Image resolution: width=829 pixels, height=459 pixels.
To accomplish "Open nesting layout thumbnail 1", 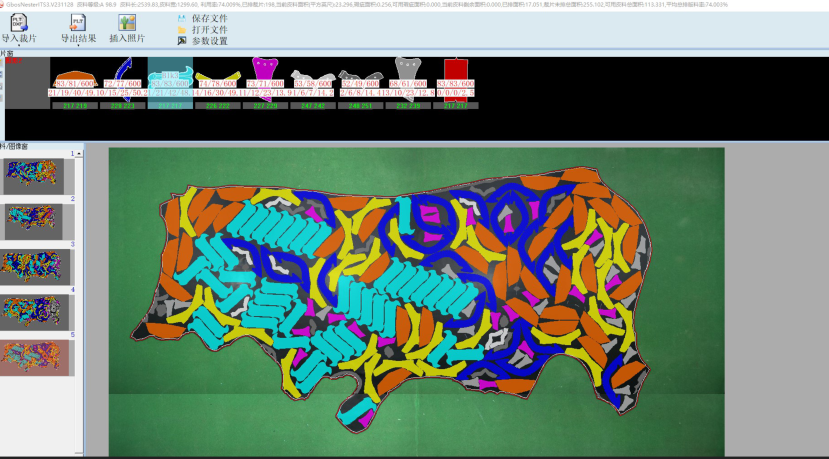I will pos(35,176).
